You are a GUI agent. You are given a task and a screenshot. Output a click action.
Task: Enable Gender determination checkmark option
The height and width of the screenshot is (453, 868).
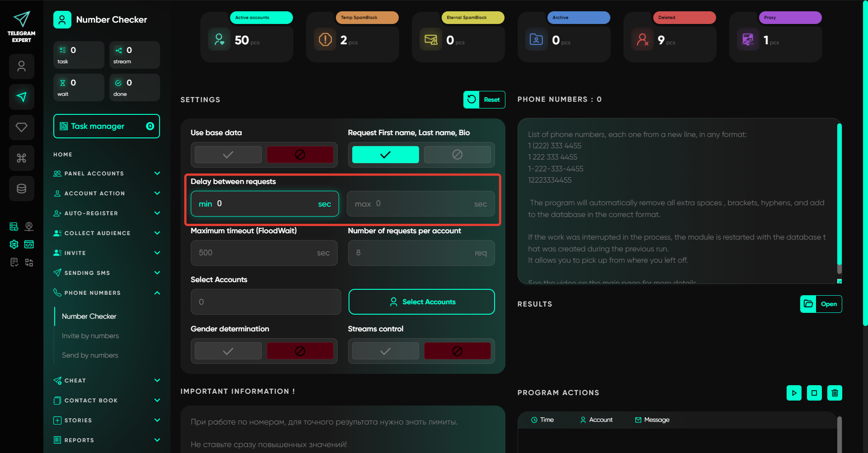228,351
